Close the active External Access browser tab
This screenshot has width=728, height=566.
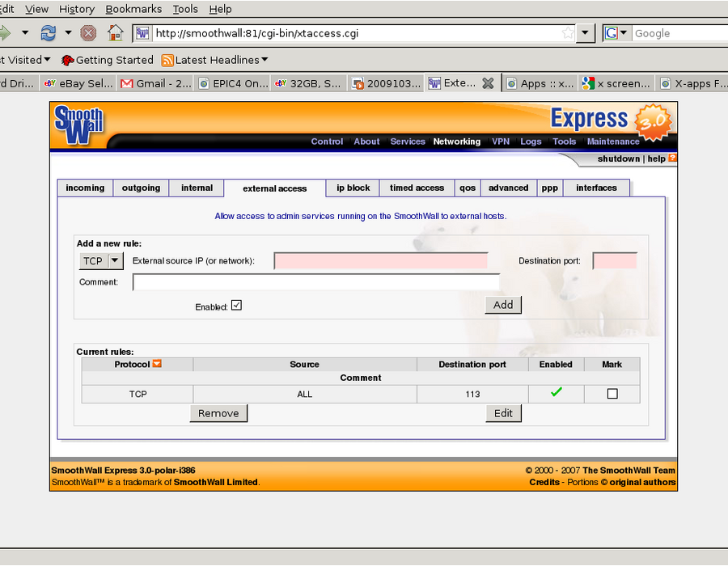click(x=488, y=83)
